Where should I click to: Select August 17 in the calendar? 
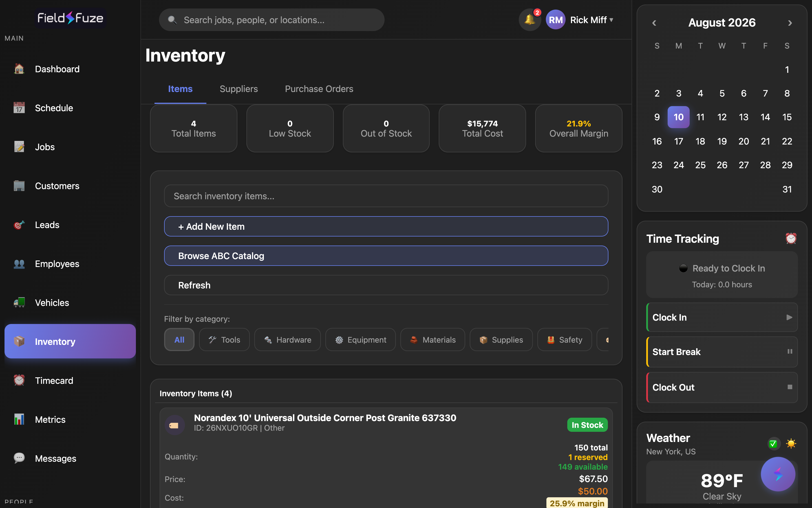click(678, 141)
